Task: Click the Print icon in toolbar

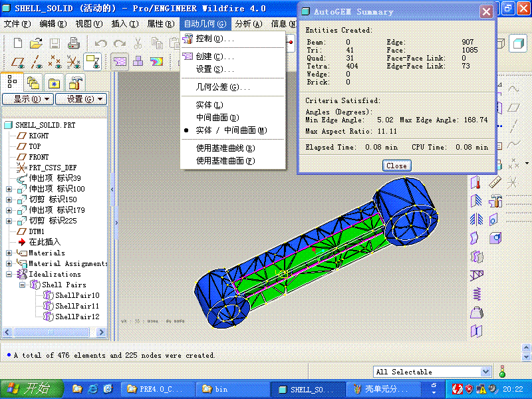Action: (x=73, y=43)
